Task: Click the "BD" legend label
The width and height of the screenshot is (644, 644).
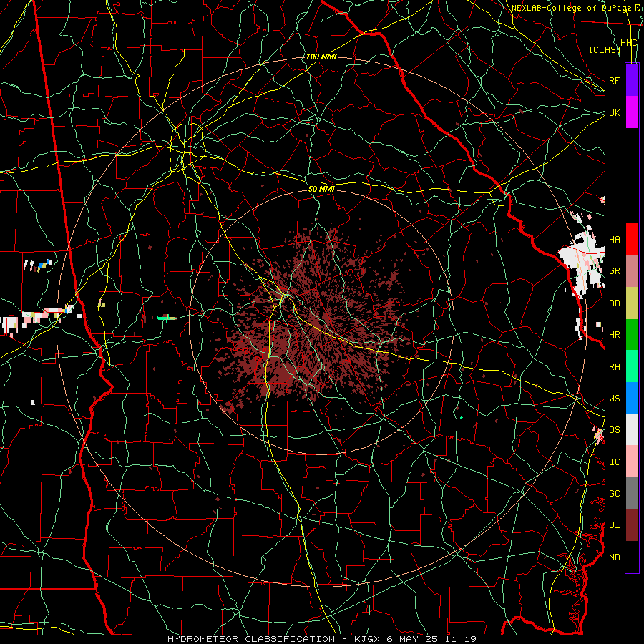Action: (x=614, y=303)
